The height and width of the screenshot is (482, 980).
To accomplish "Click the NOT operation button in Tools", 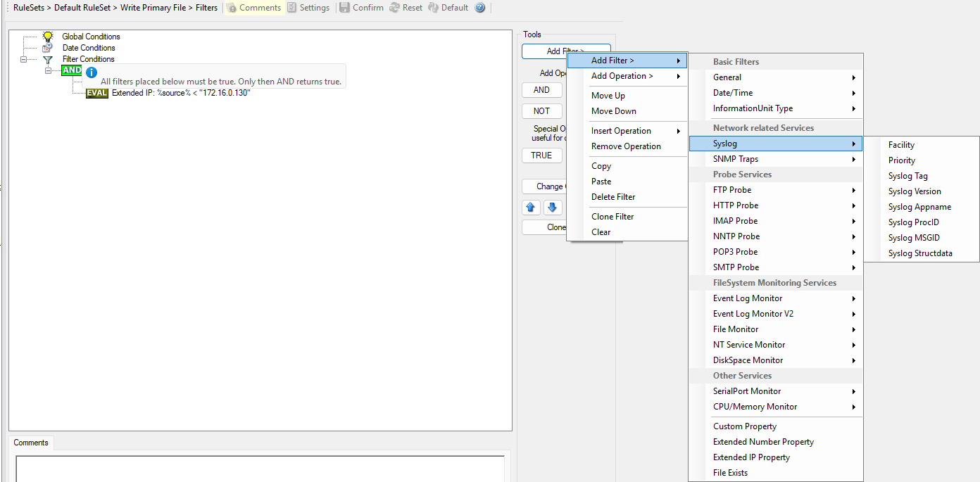I will coord(541,111).
